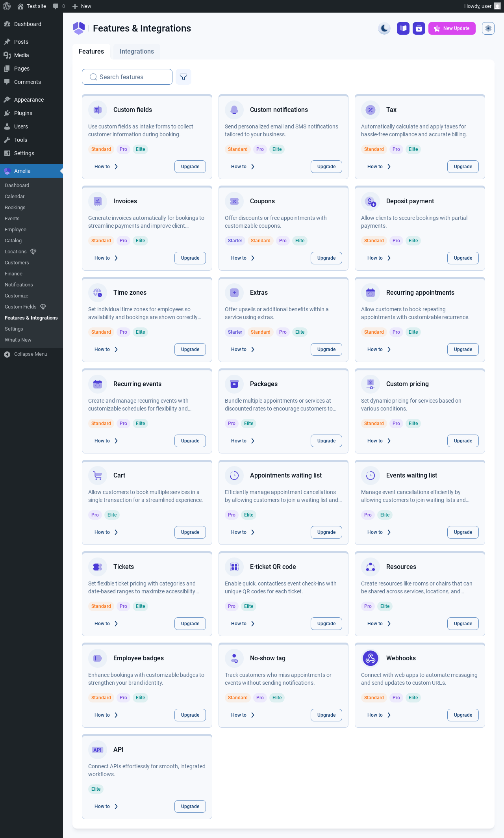Open Customers in Amelia submenu
This screenshot has width=504, height=838.
(17, 263)
